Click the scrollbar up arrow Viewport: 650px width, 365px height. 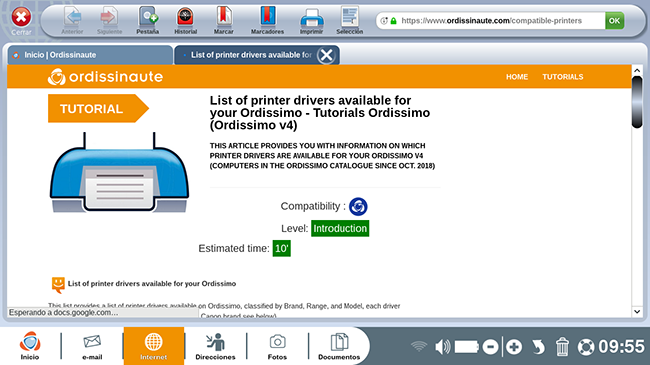(637, 71)
